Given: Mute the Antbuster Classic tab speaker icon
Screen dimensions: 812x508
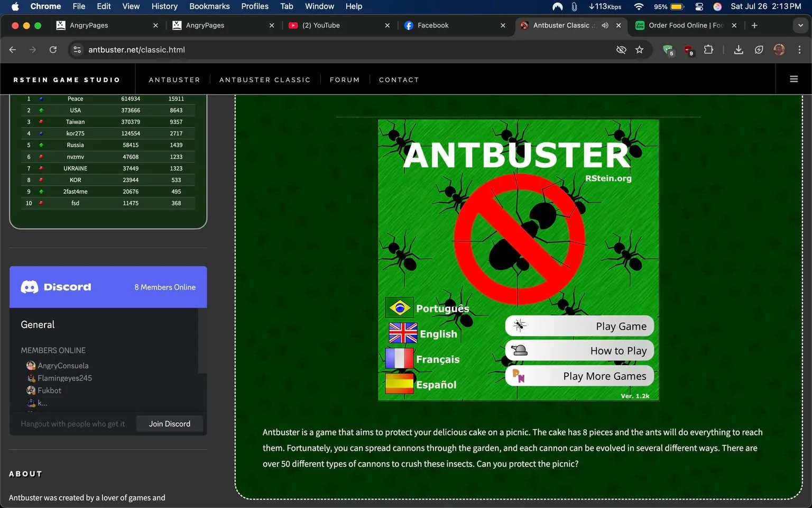Looking at the screenshot, I should pyautogui.click(x=604, y=25).
